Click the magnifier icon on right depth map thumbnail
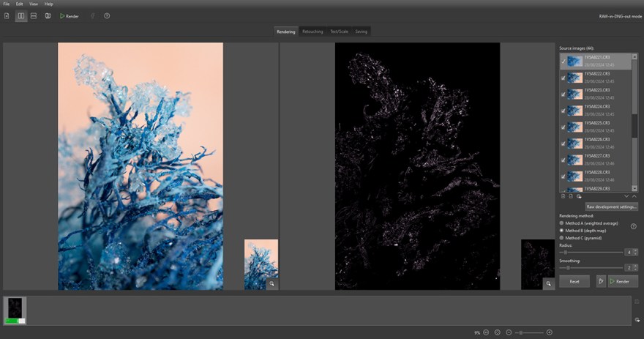Screen dimensions: 644x339 point(548,283)
